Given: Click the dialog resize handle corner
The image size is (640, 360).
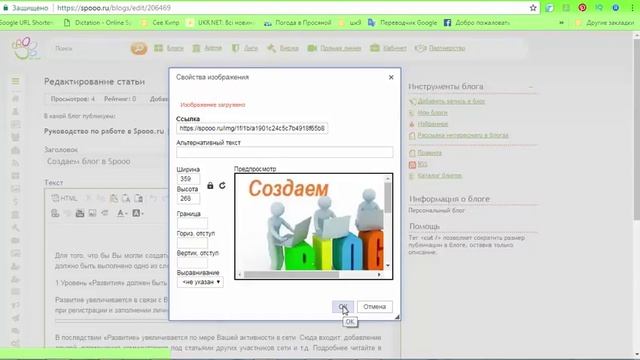Looking at the screenshot, I should [397, 317].
